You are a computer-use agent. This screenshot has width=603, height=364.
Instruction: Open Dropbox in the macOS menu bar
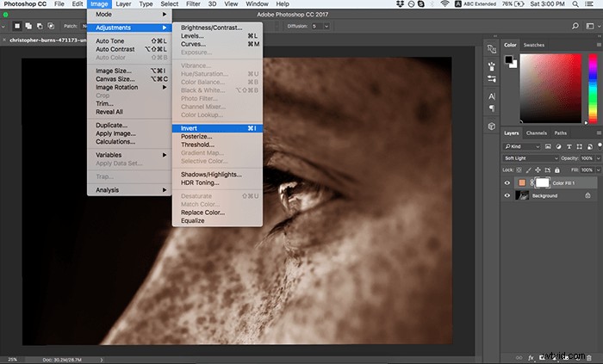pos(400,3)
